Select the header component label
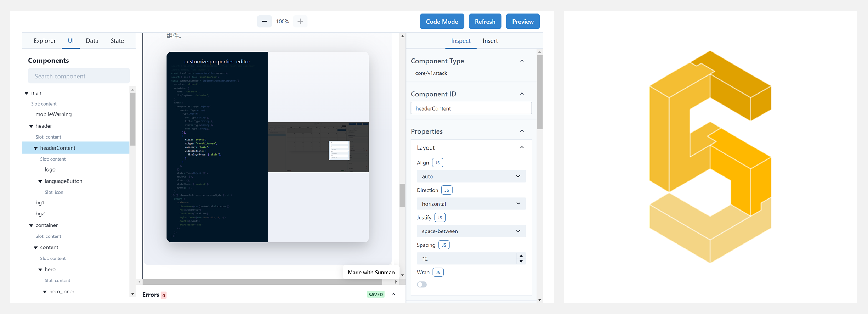868x314 pixels. [44, 126]
